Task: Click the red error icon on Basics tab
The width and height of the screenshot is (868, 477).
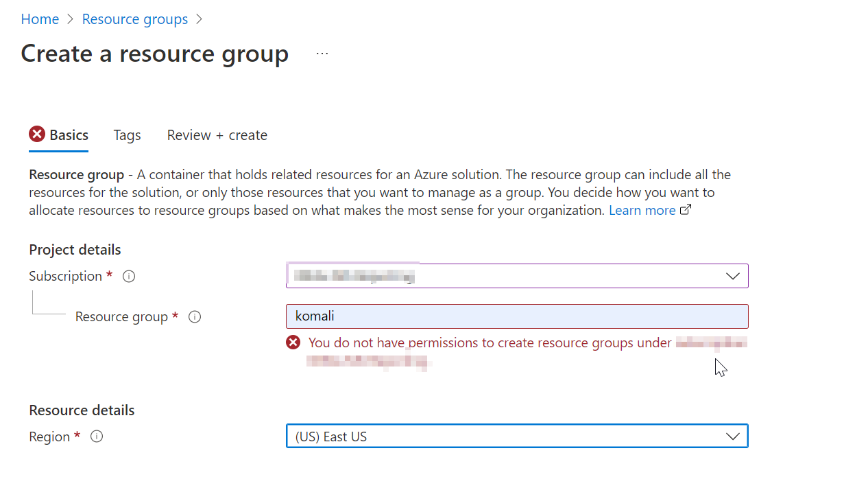Action: coord(37,135)
